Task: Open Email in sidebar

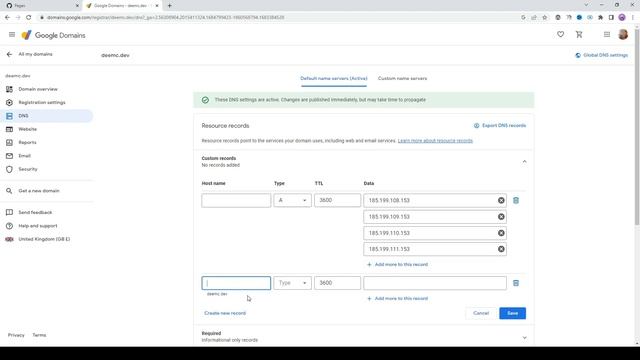Action: [24, 156]
